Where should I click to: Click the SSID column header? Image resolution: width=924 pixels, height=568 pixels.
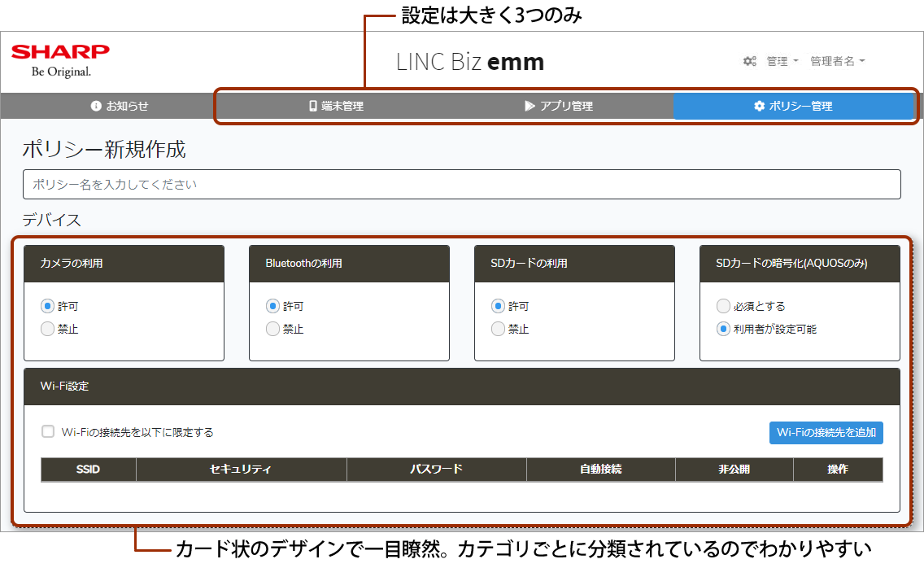pos(89,470)
